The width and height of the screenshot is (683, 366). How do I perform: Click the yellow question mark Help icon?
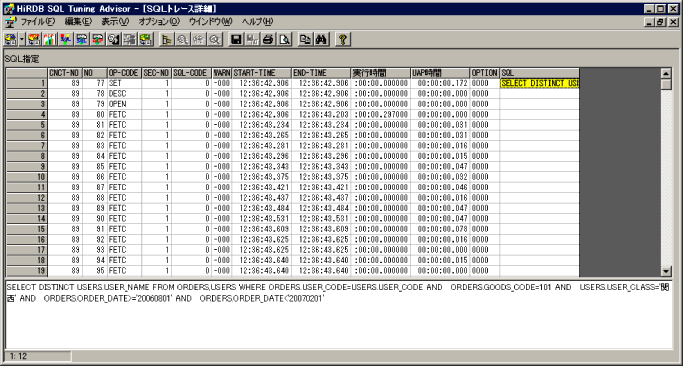coord(343,40)
